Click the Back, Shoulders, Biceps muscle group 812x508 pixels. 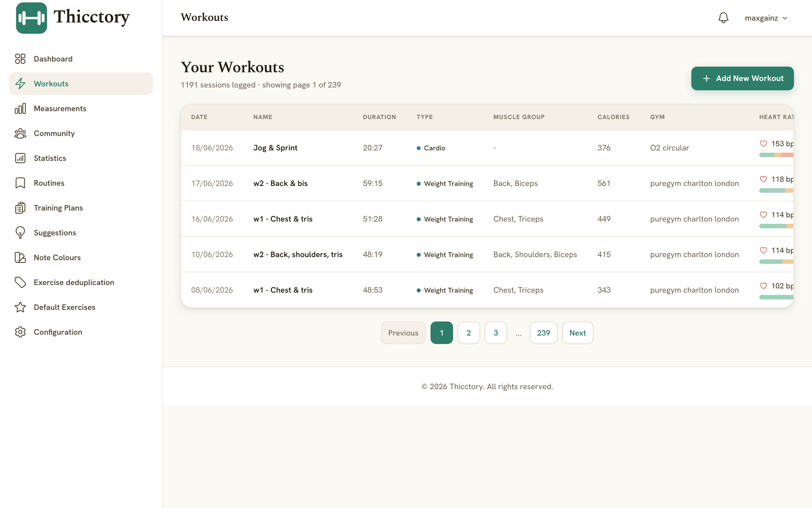535,255
